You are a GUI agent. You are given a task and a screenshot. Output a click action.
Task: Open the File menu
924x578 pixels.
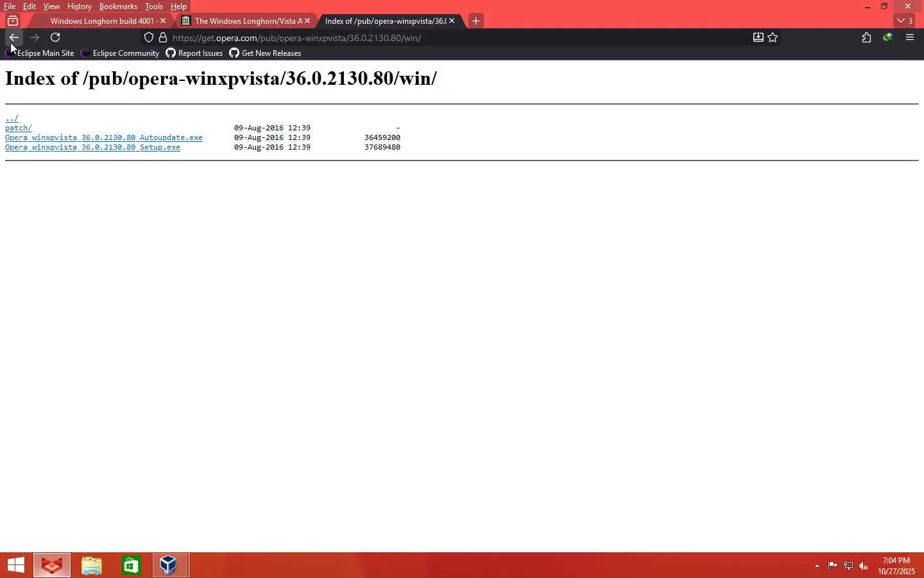(10, 6)
